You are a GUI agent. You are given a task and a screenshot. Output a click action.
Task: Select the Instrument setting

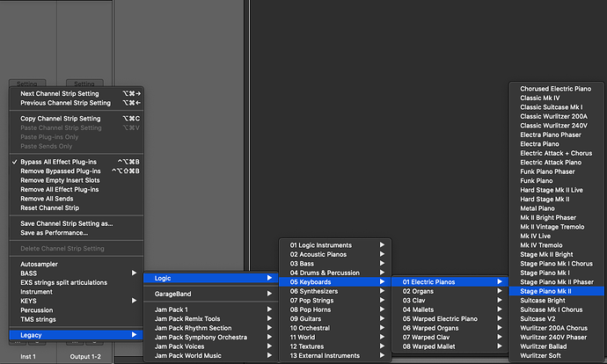77,292
